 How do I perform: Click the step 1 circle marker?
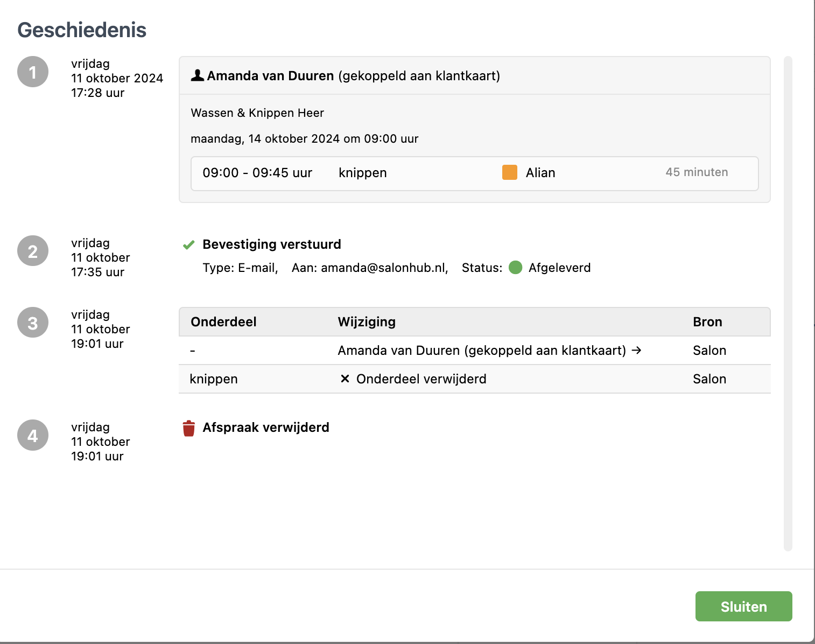point(33,72)
